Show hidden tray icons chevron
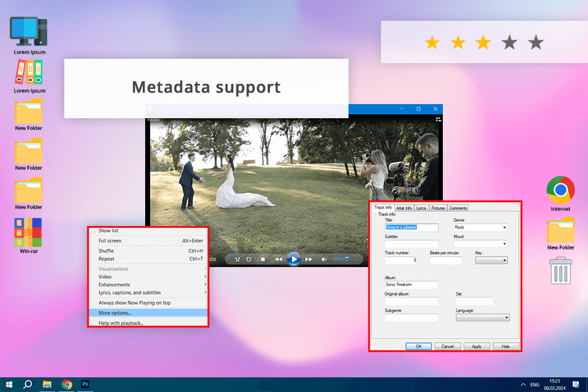Viewport: 588px width, 392px height. (x=522, y=385)
